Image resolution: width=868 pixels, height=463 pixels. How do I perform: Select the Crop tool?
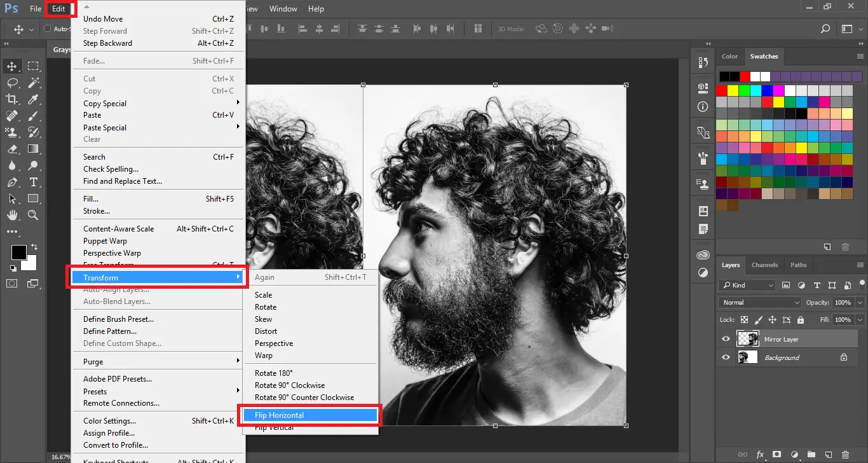point(11,99)
